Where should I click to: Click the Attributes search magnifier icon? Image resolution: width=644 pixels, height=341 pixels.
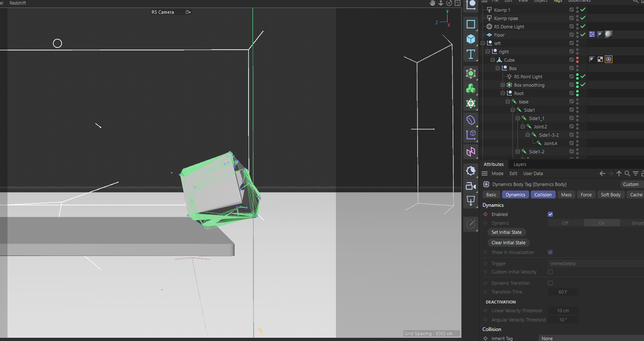[627, 173]
